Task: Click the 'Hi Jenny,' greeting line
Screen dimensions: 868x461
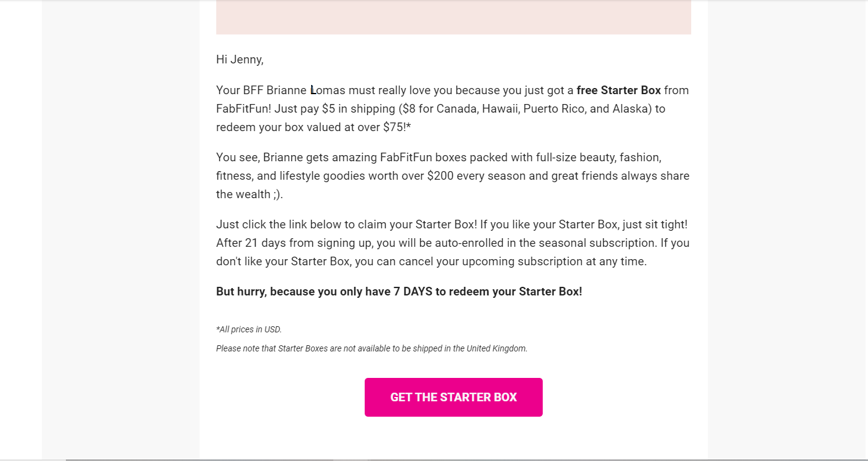Action: click(240, 60)
